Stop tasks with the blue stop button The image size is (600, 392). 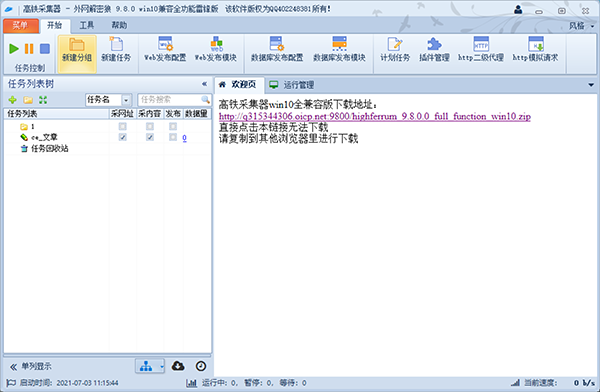click(45, 49)
